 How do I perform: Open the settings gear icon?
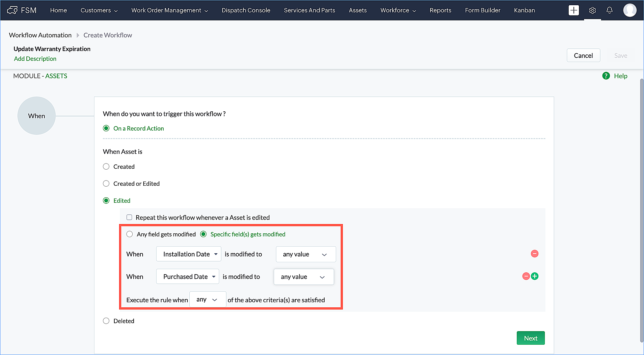click(592, 10)
